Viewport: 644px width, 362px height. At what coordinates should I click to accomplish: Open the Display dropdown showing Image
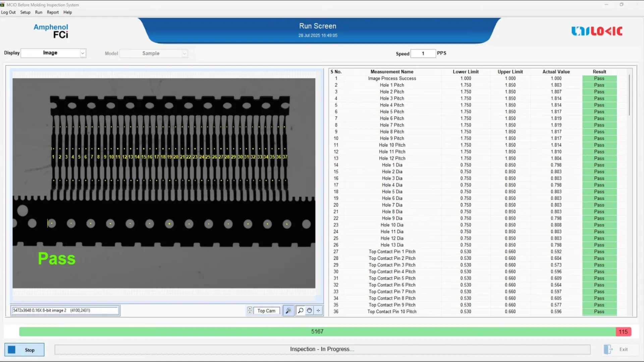pos(83,53)
